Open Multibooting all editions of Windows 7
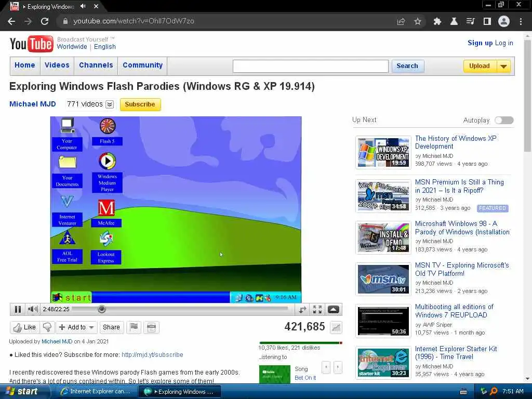The width and height of the screenshot is (532, 399). pyautogui.click(x=454, y=311)
